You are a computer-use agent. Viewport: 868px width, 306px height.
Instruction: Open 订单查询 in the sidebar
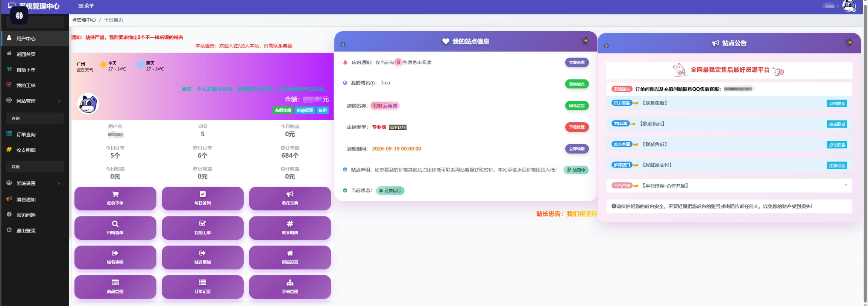[x=35, y=134]
